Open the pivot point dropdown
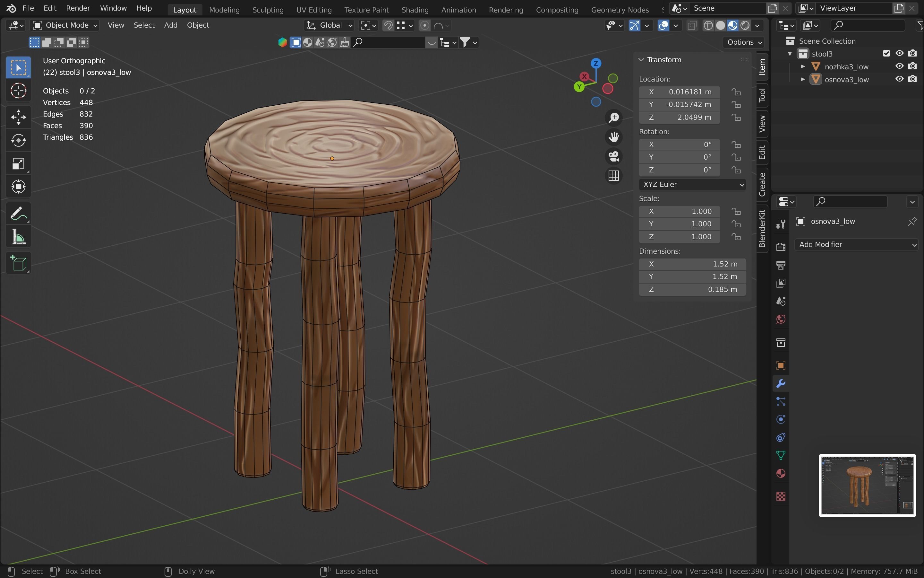 click(x=368, y=26)
